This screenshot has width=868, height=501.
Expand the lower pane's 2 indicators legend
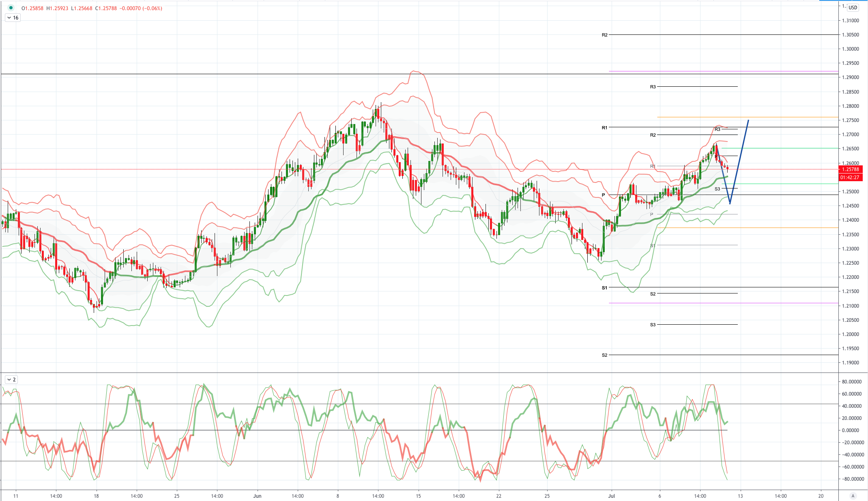click(x=11, y=379)
